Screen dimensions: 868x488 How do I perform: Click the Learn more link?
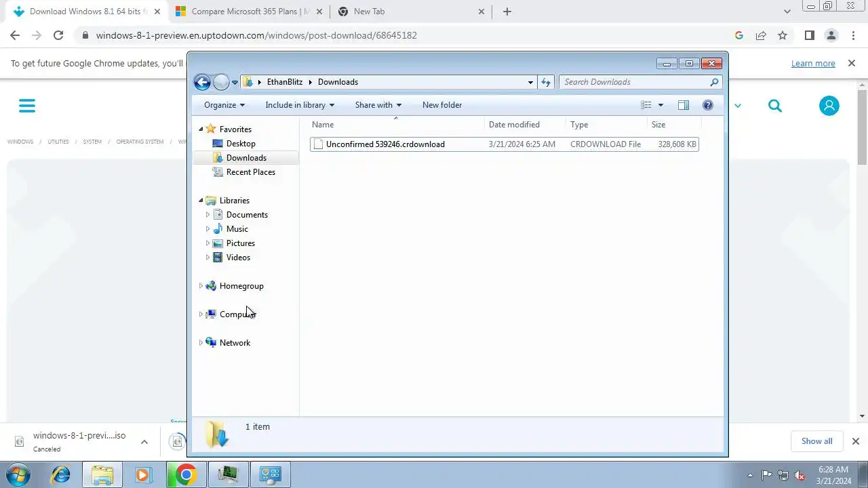pyautogui.click(x=813, y=63)
